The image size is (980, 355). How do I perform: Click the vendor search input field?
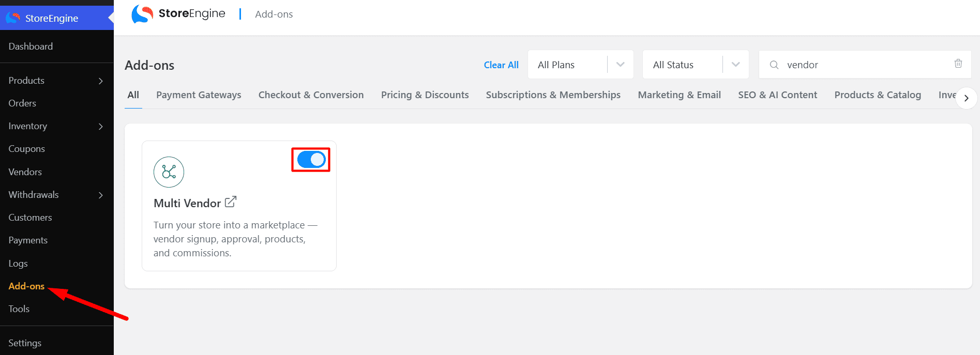(865, 65)
